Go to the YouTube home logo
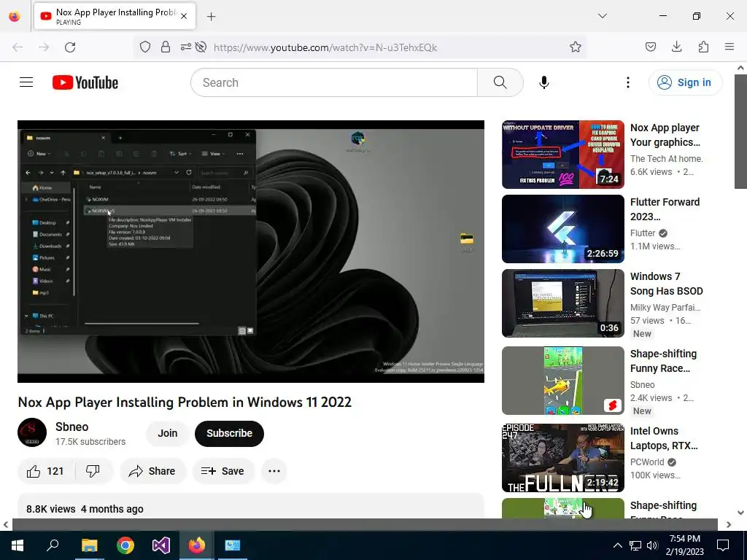This screenshot has height=560, width=747. point(85,82)
